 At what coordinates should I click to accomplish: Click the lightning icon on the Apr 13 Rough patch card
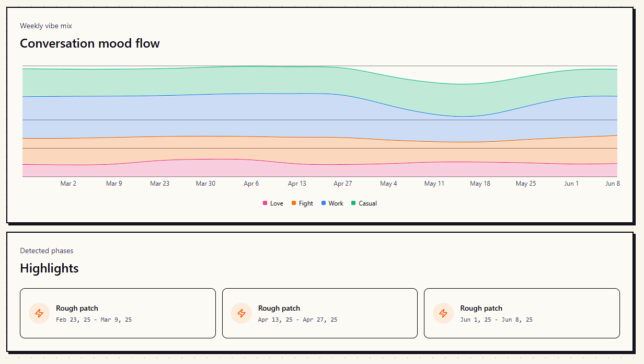(x=241, y=313)
